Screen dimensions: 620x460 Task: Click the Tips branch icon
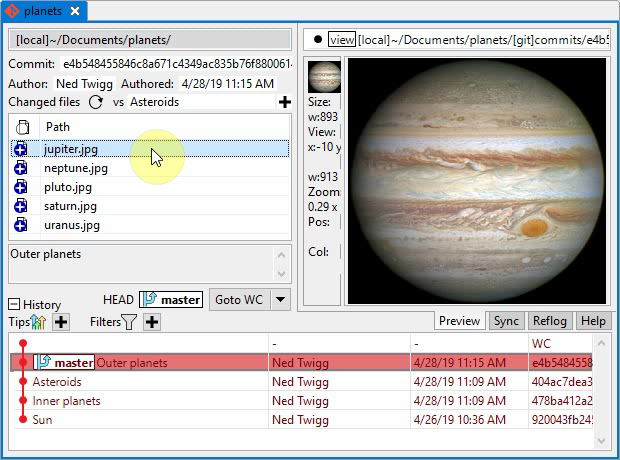pos(39,322)
